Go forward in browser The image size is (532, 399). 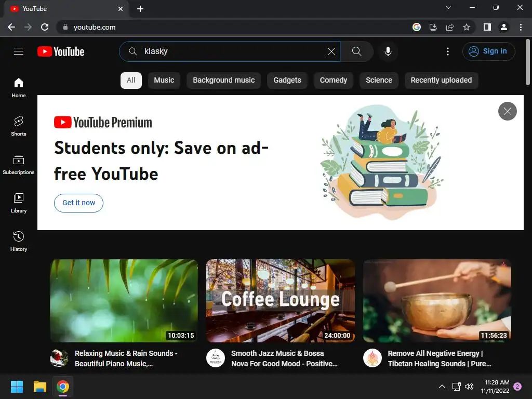point(28,27)
